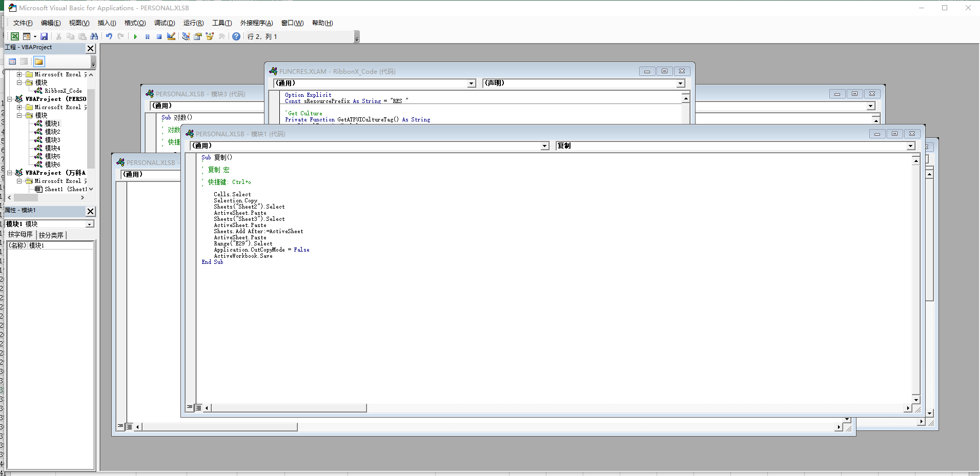Viewport: 980px width, 476px height.
Task: Collapse the 模块 folder under VBAProject PERSONAL
Action: [x=19, y=115]
